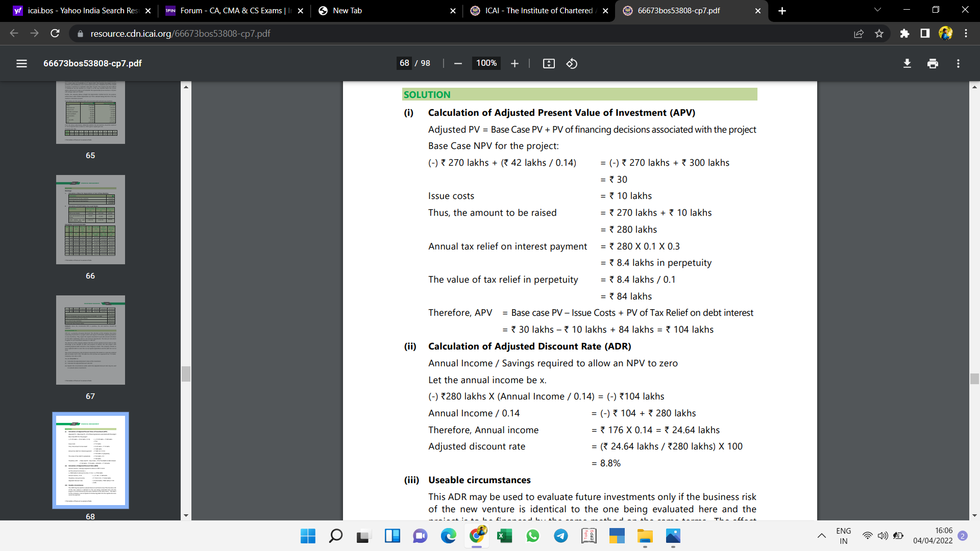Switch to Yahoo India Search tab
The width and height of the screenshot is (980, 551).
click(82, 11)
